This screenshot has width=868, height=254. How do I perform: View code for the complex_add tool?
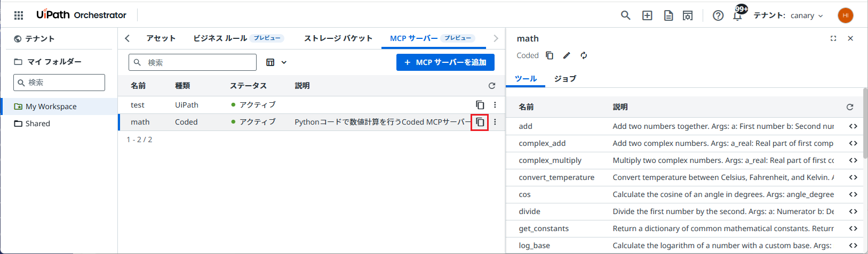[853, 143]
